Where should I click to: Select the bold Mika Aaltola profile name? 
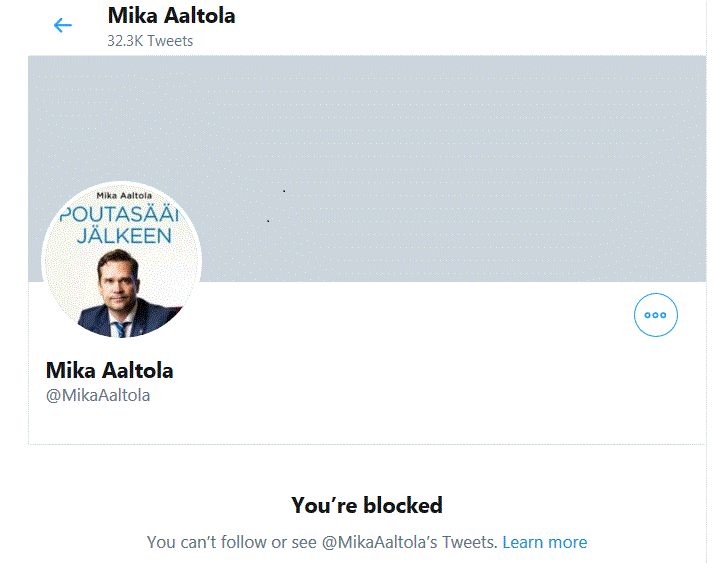coord(110,370)
